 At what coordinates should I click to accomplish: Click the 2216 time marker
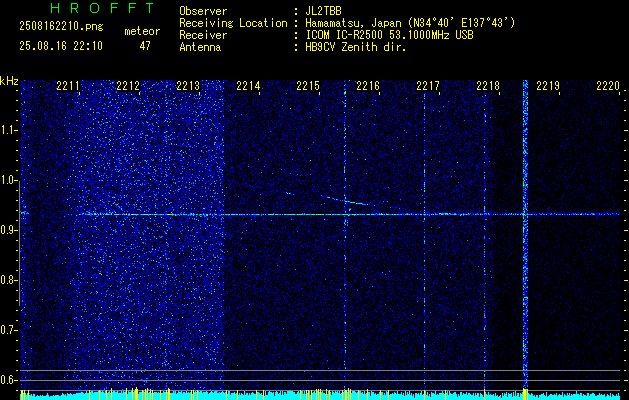click(368, 85)
